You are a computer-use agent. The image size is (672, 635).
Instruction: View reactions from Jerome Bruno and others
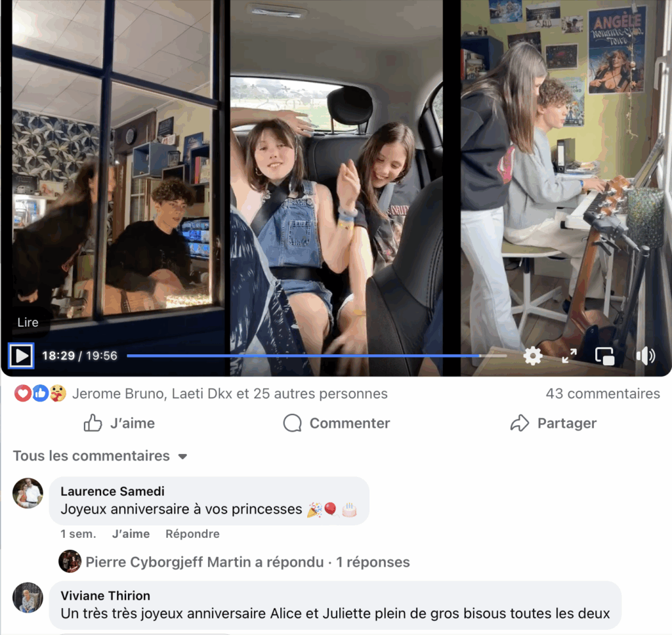pyautogui.click(x=230, y=394)
